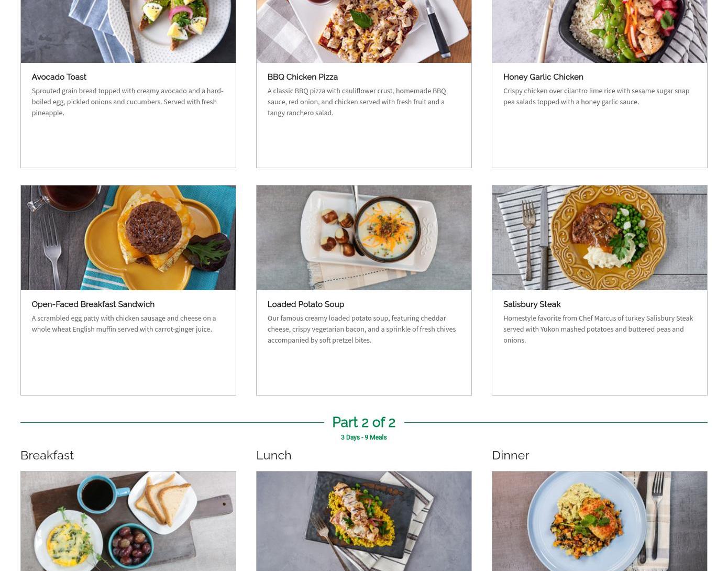Click the Honey Garlic Chicken title
This screenshot has width=728, height=571.
543,77
